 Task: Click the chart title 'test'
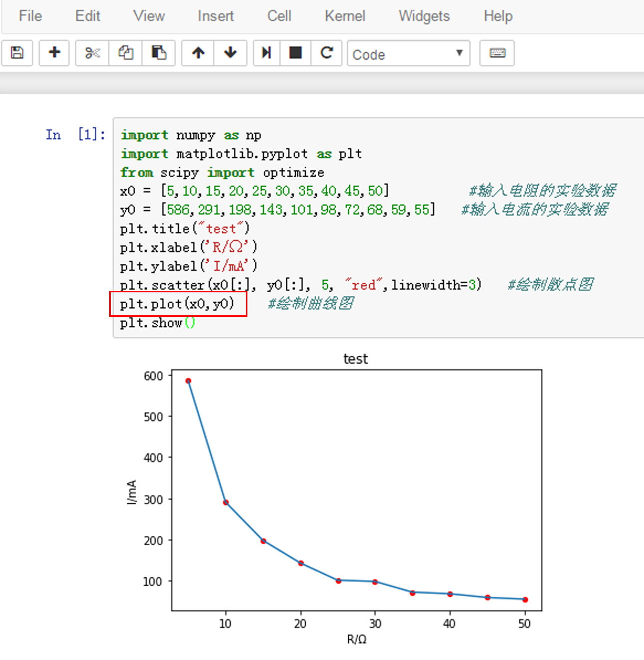point(356,359)
